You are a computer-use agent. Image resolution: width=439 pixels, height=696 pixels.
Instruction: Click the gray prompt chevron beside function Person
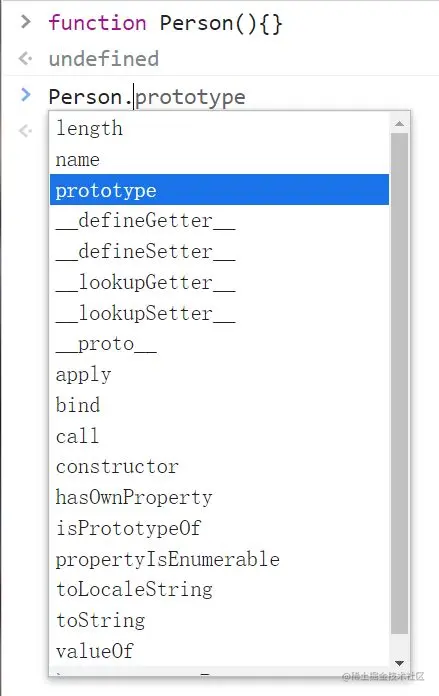click(26, 21)
